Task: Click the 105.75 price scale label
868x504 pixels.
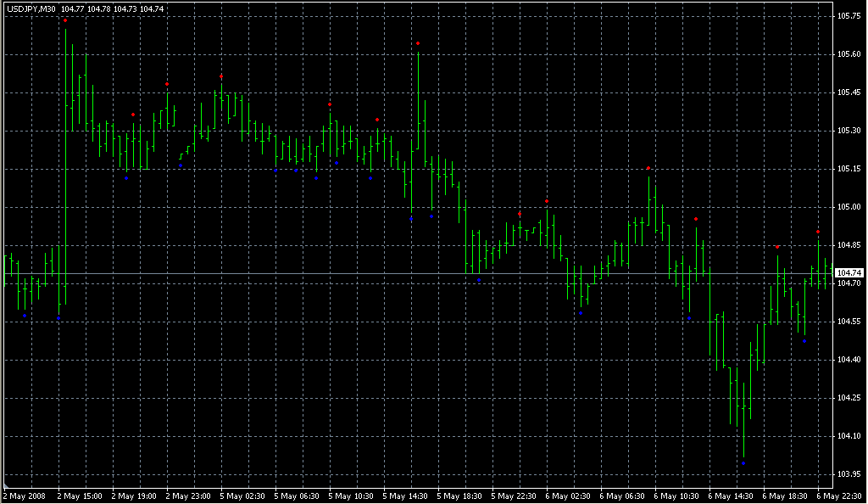Action: pos(849,16)
